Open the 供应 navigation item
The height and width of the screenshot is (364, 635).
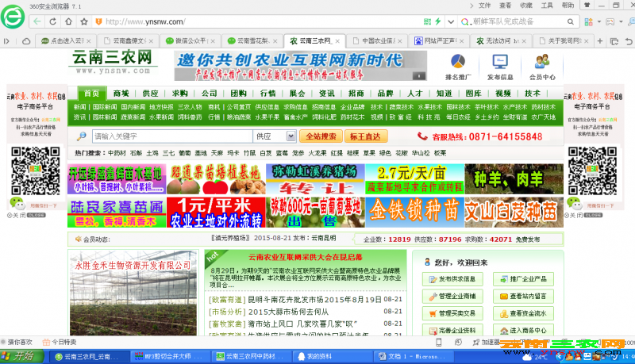coord(150,94)
